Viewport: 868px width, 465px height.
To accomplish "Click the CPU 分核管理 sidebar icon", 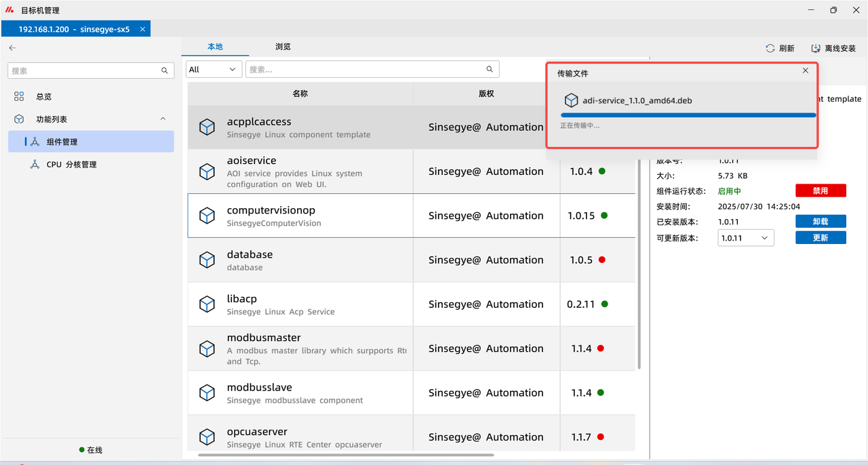I will (x=35, y=165).
